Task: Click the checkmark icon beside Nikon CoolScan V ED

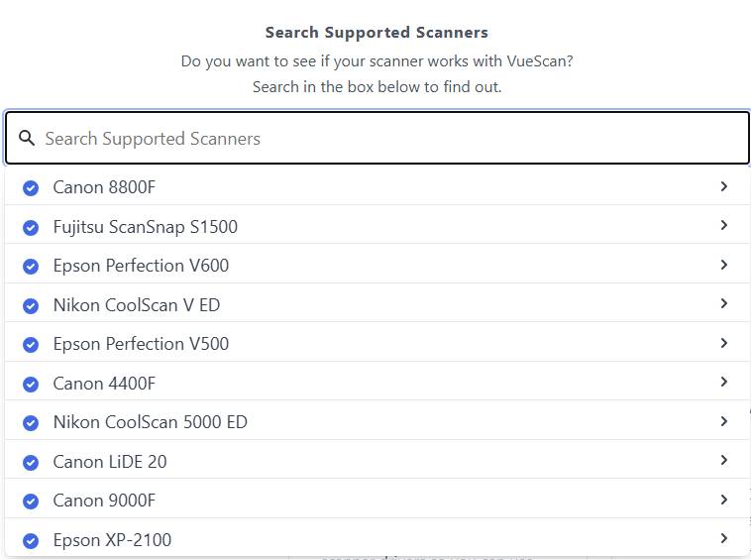Action: (31, 305)
